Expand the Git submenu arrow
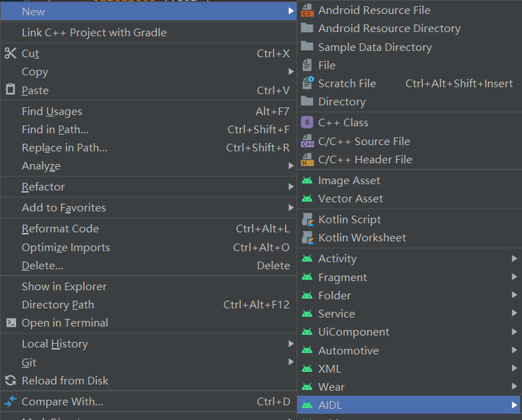The width and height of the screenshot is (522, 420). [x=291, y=362]
